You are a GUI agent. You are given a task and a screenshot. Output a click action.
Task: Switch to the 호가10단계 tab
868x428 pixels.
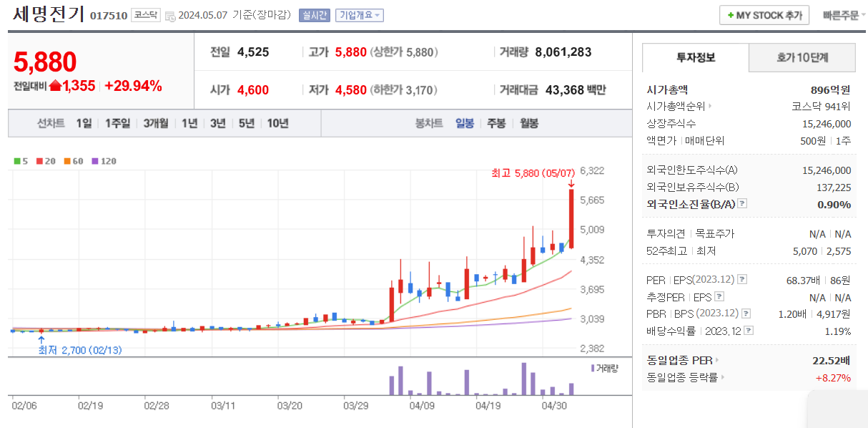coord(802,57)
